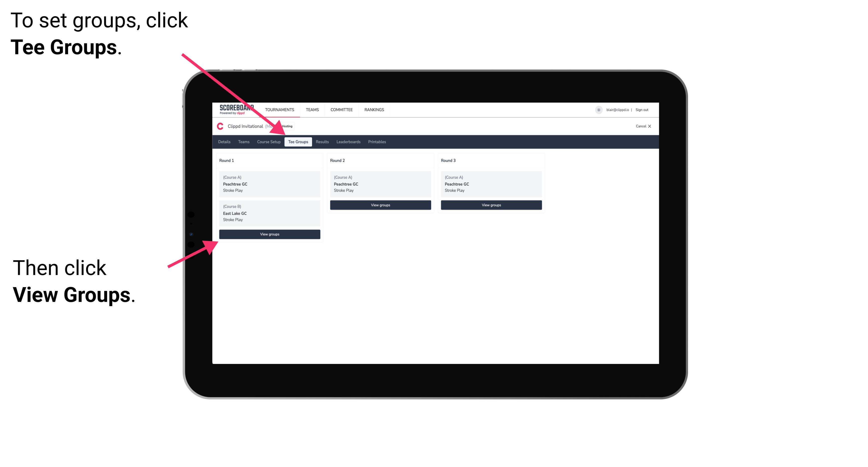This screenshot has width=868, height=467.
Task: Click the Tee Groups tab
Action: click(x=298, y=142)
